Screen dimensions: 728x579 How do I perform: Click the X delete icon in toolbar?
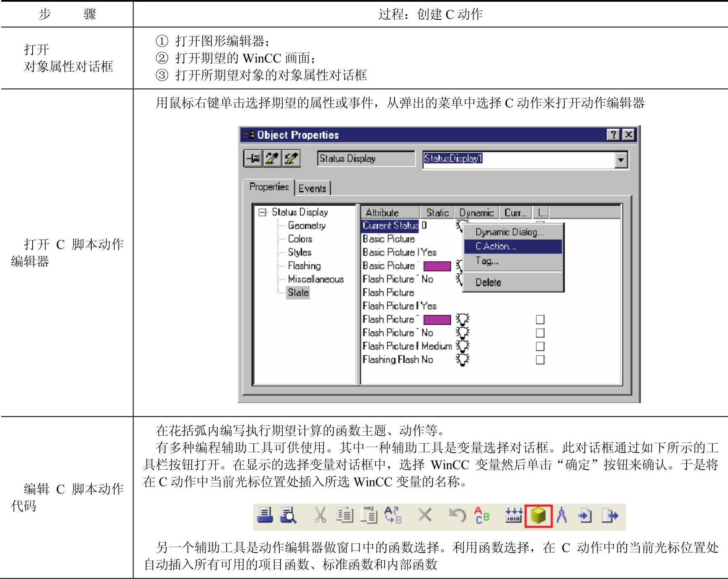[425, 515]
